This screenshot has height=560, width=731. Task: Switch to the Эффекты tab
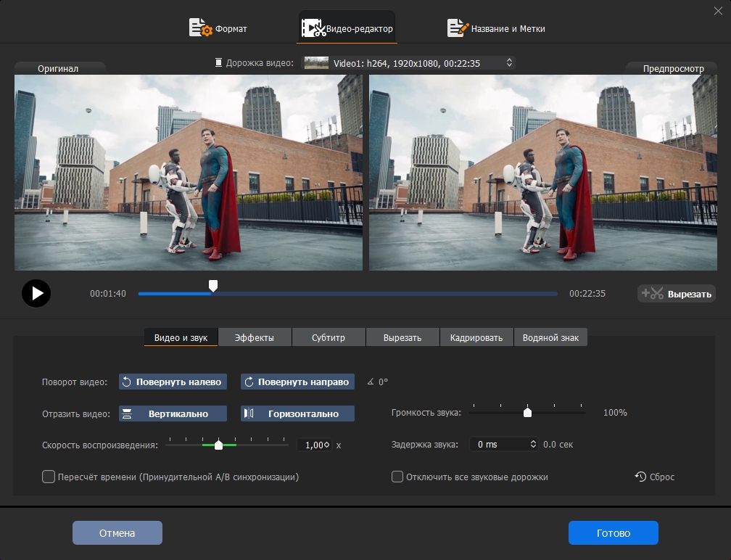(x=254, y=338)
